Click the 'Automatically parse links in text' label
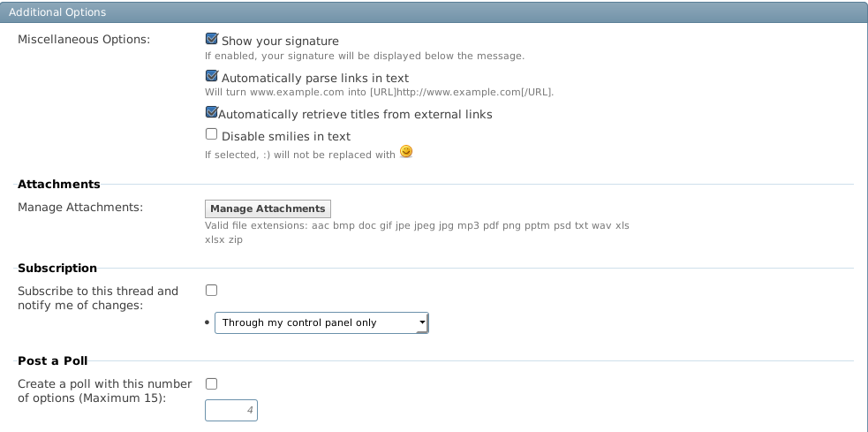 click(315, 78)
